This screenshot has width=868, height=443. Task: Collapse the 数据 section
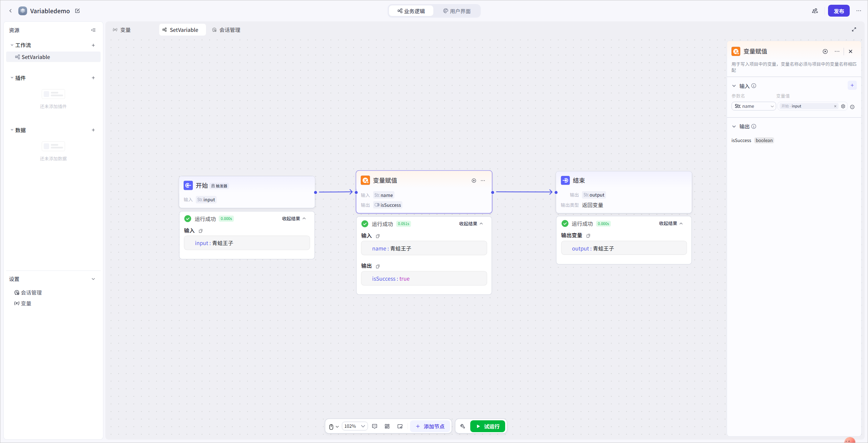[x=12, y=130]
